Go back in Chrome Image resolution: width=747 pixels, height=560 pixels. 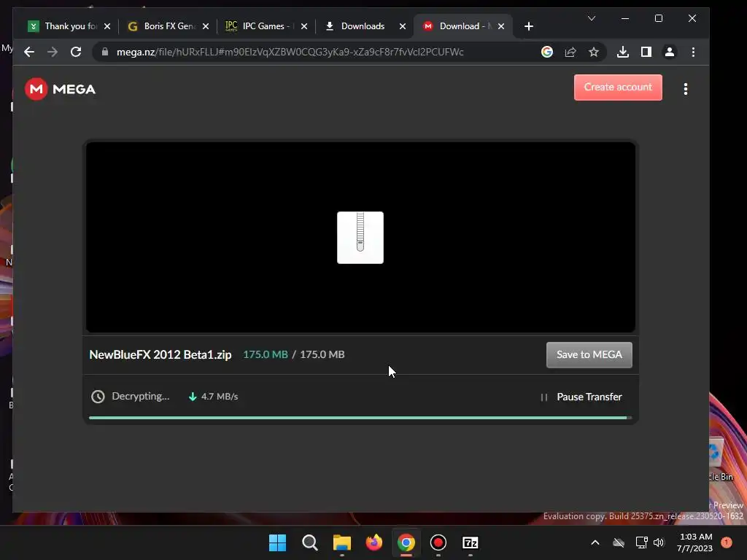[x=29, y=52]
